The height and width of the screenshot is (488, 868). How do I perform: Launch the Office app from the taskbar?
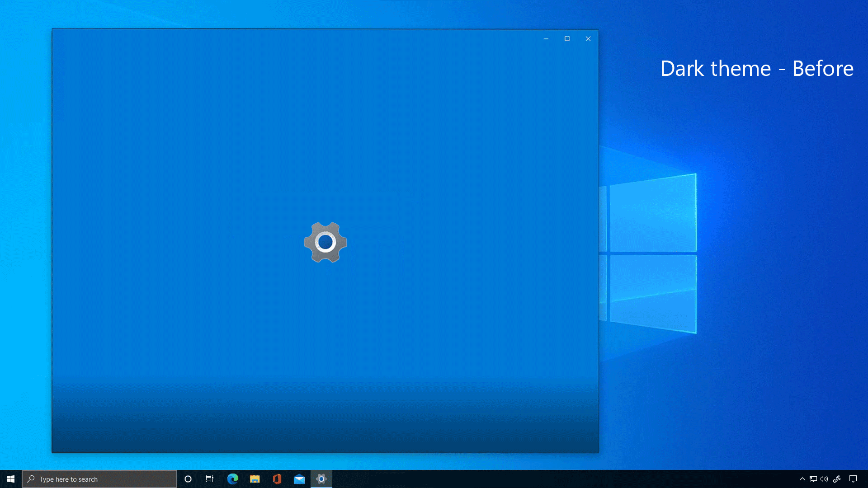tap(277, 479)
